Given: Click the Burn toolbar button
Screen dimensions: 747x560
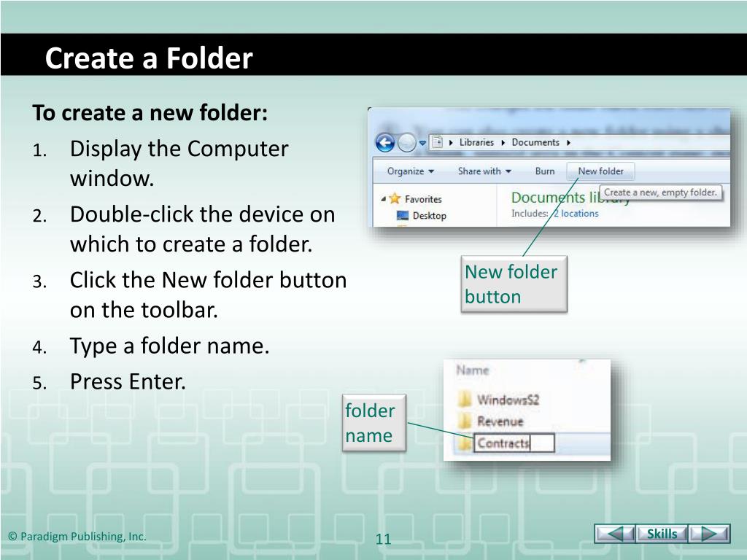Looking at the screenshot, I should point(544,171).
